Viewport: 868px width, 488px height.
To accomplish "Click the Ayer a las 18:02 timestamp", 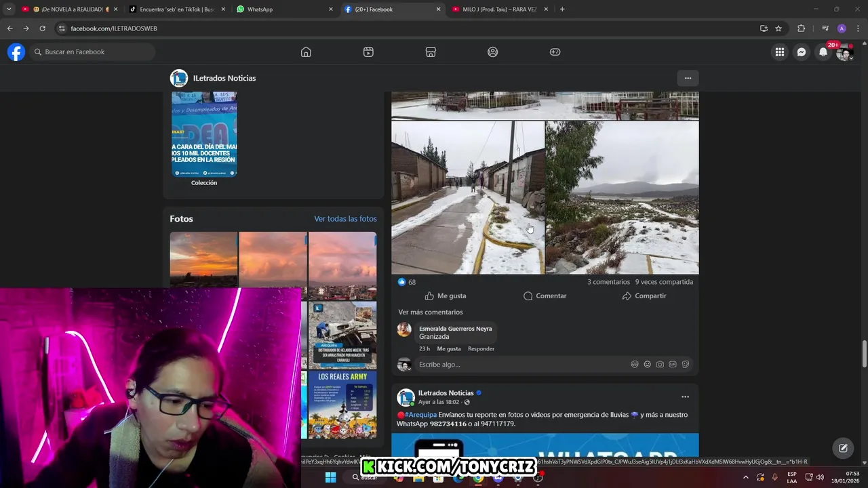I will (x=439, y=403).
